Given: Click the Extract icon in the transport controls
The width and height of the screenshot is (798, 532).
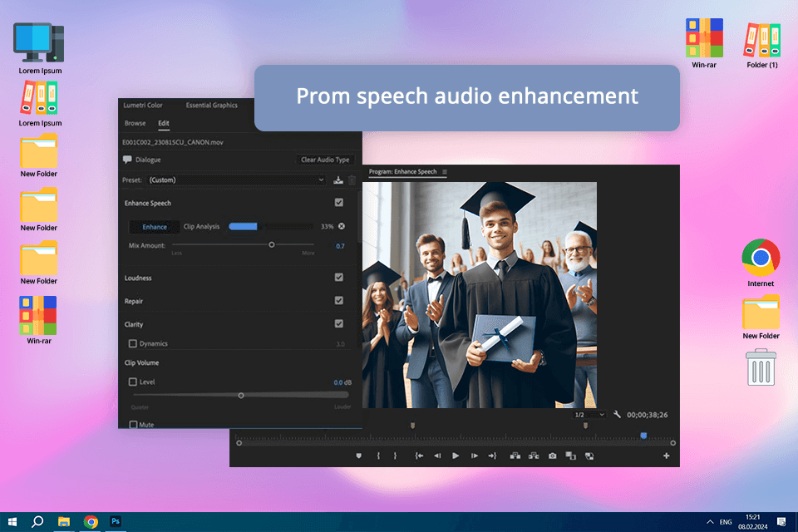Looking at the screenshot, I should [534, 456].
